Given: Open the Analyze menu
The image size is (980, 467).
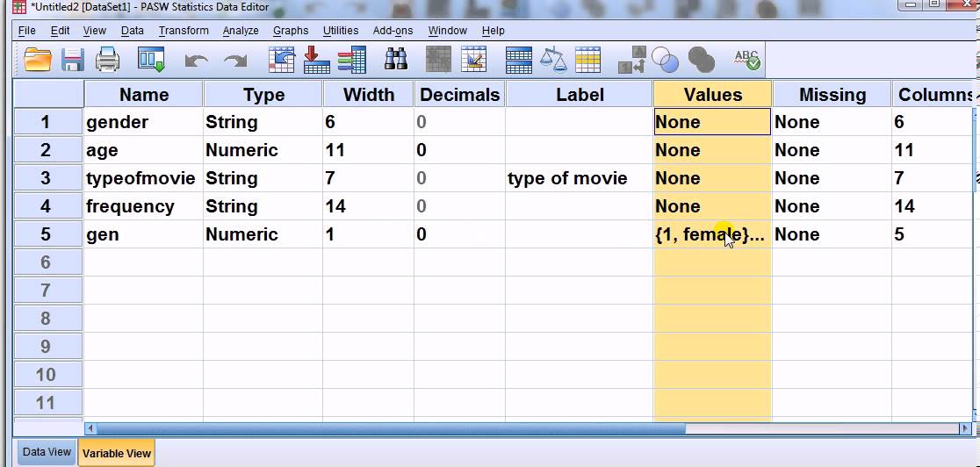Looking at the screenshot, I should [241, 31].
